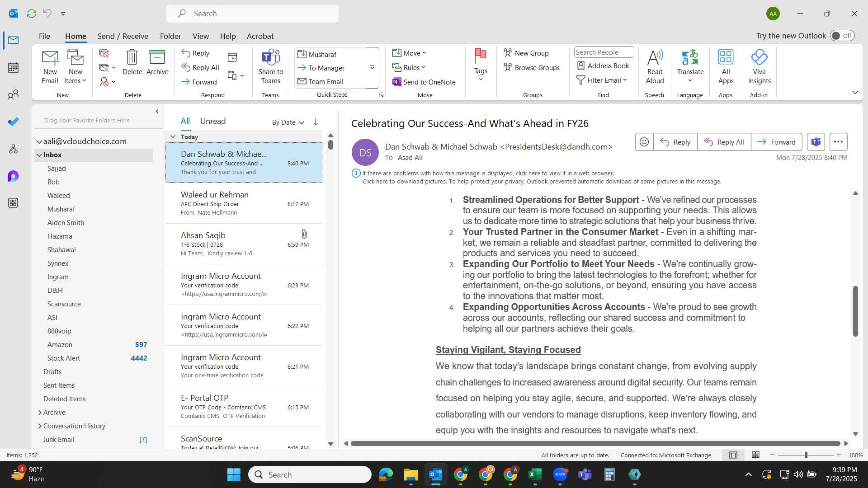Click the zoom slider handle in status bar
This screenshot has width=868, height=488.
tap(806, 455)
